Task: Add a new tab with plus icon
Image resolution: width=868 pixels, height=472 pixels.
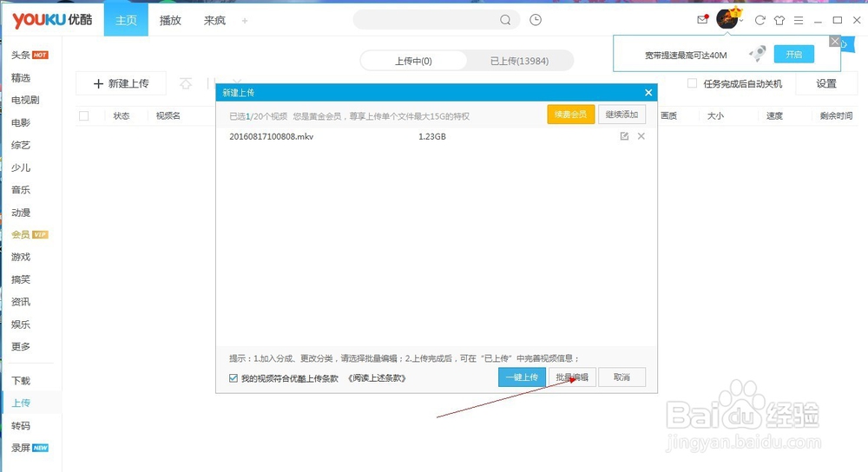Action: [245, 21]
